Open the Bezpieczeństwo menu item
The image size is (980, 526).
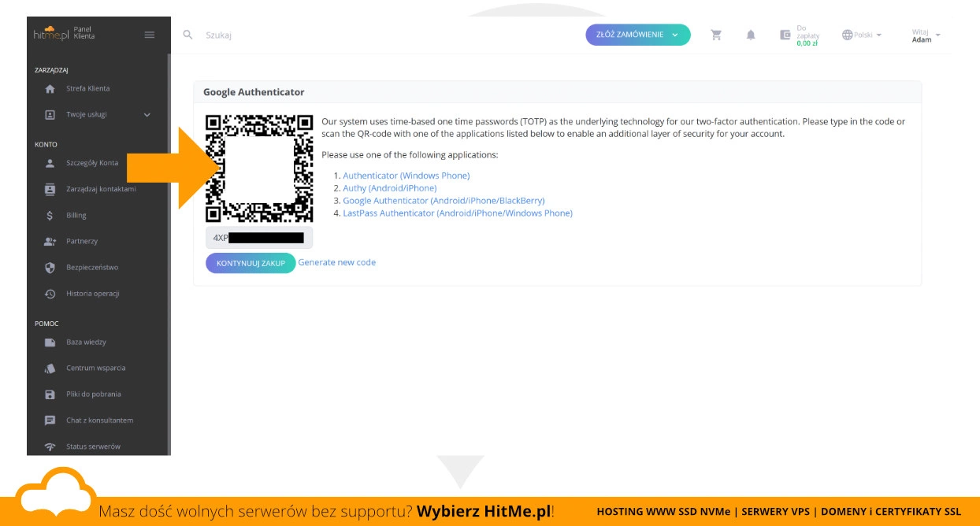click(92, 267)
